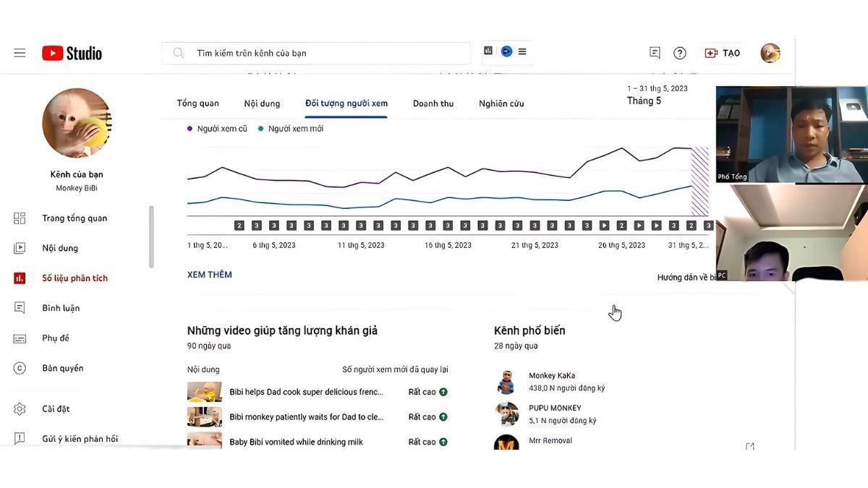Open Cài đặt settings

point(20,408)
